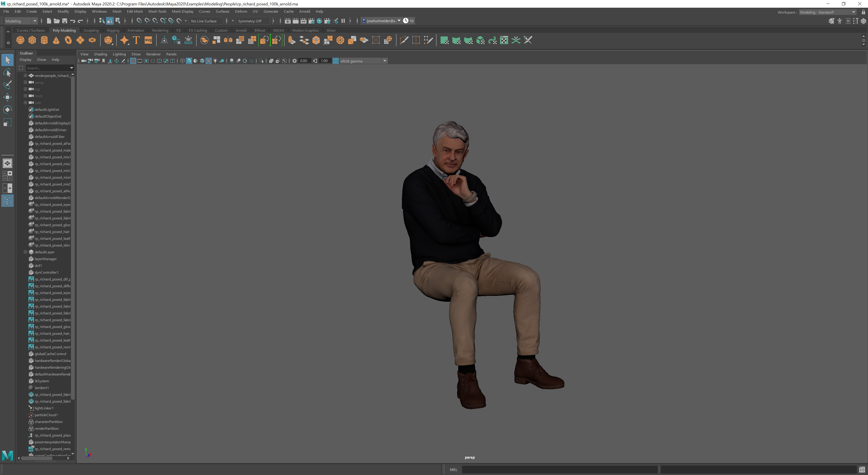This screenshot has width=868, height=475.
Task: Click the Outliner search field
Action: [x=47, y=68]
